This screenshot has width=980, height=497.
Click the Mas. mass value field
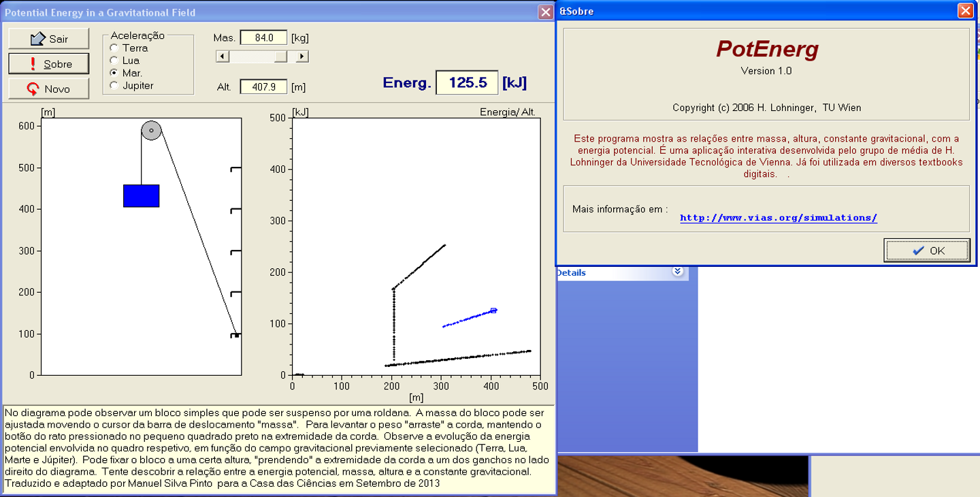[x=263, y=38]
